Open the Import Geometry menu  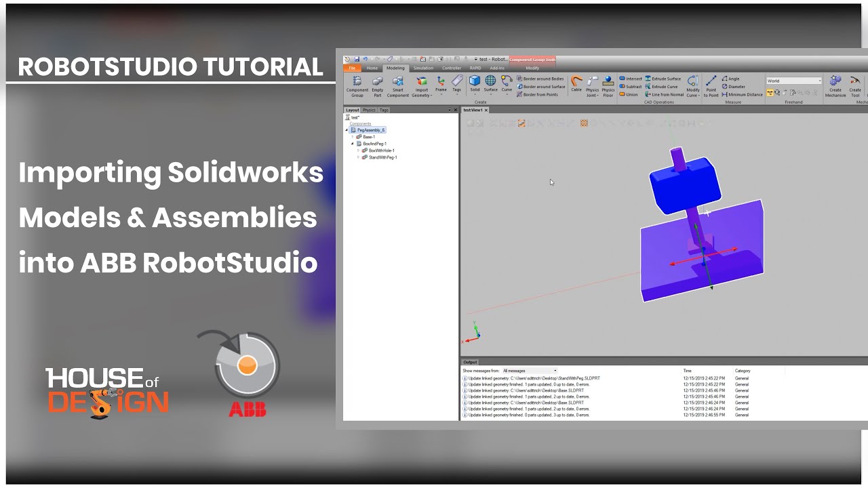pyautogui.click(x=422, y=86)
